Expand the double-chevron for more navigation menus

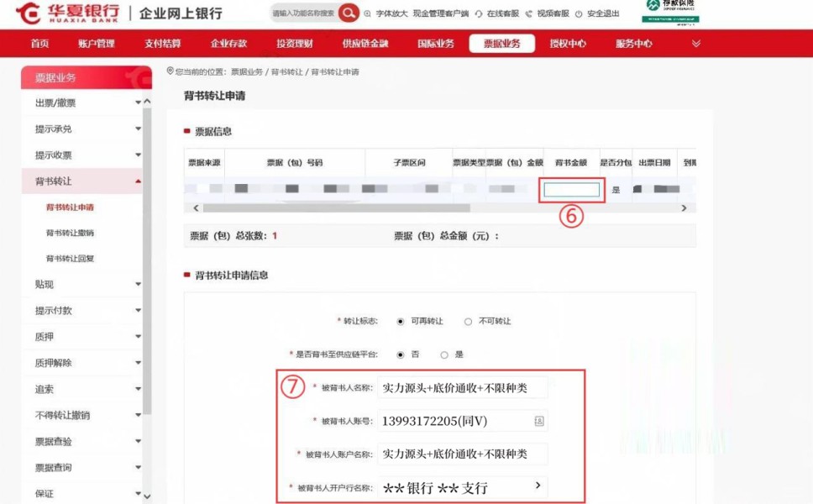coord(695,44)
